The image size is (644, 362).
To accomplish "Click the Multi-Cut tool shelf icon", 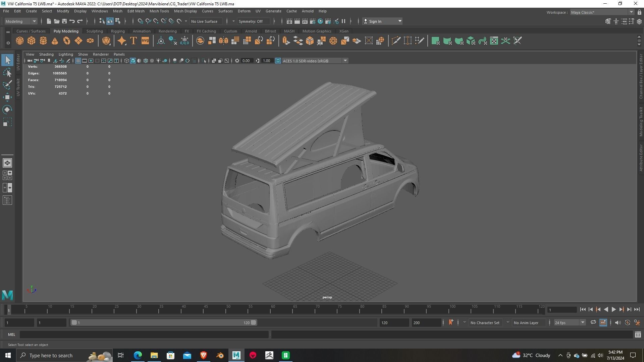I will (396, 41).
